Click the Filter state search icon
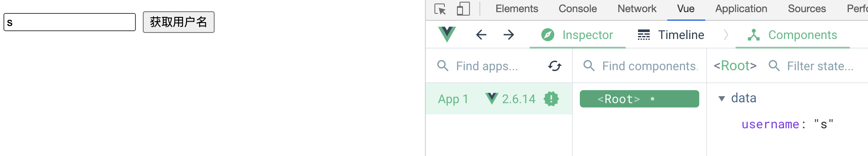 coord(774,66)
